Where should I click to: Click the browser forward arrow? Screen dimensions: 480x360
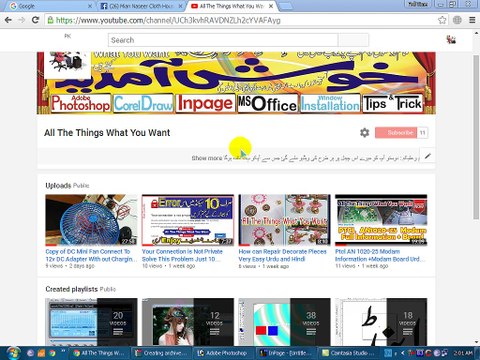22,20
